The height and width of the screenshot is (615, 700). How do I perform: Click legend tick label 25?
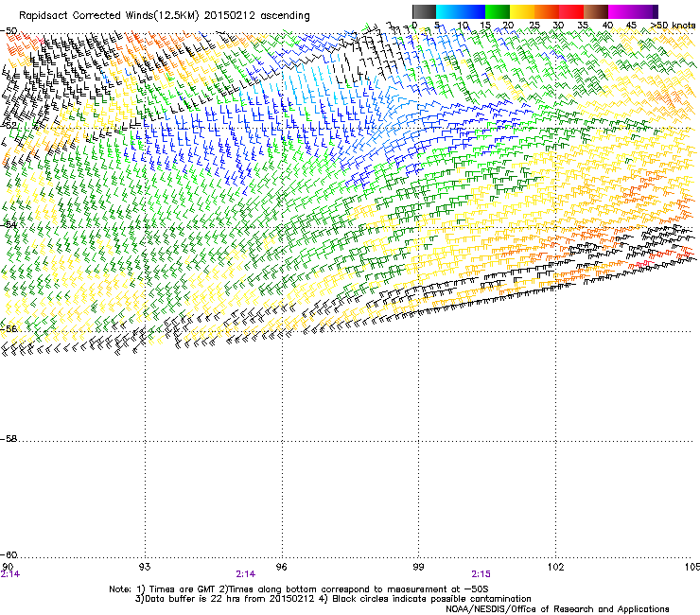(x=534, y=25)
